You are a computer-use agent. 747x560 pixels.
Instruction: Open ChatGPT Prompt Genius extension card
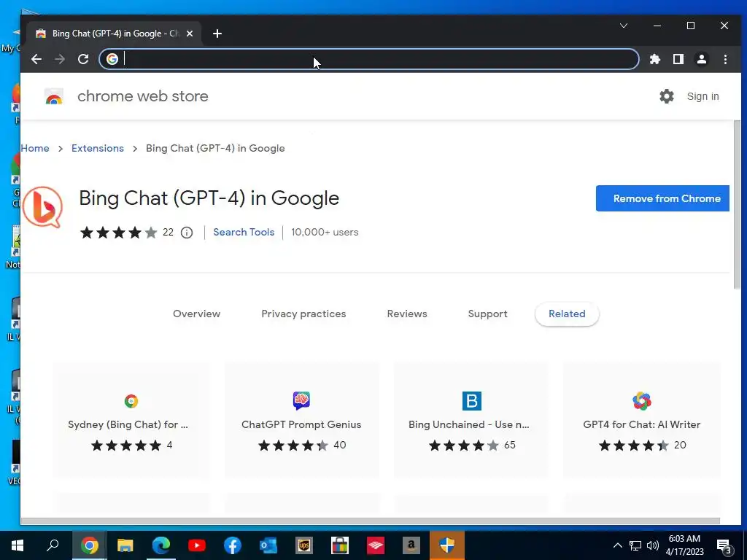click(301, 420)
